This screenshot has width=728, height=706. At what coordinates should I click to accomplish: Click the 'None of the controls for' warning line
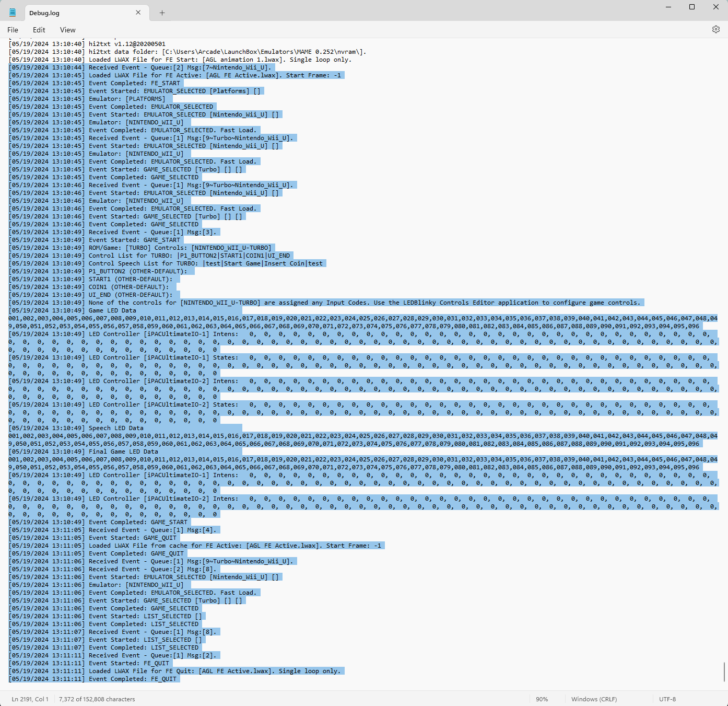tap(324, 303)
